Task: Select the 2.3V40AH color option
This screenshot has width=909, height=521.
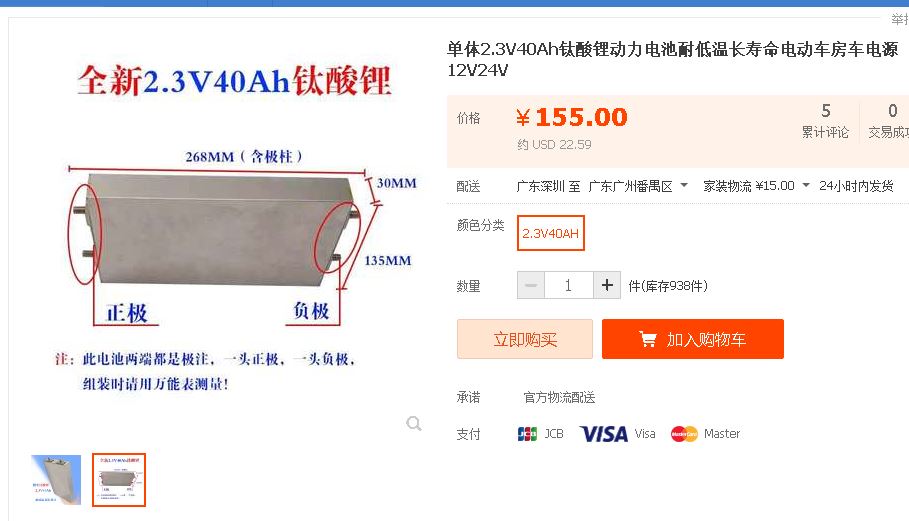Action: point(551,233)
